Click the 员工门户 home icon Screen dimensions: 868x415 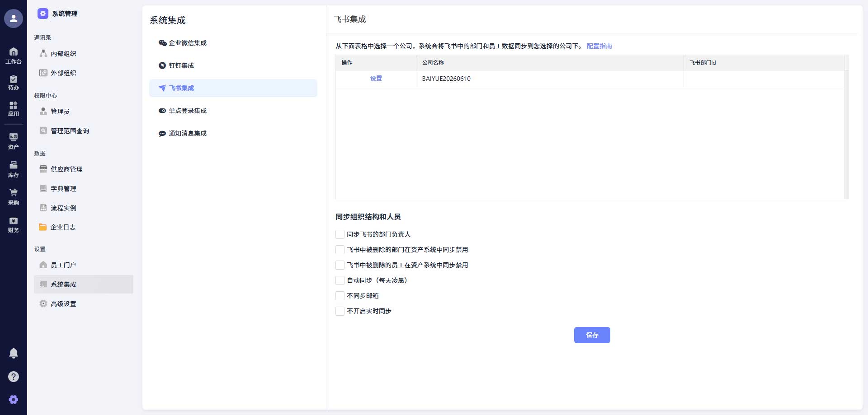tap(43, 265)
